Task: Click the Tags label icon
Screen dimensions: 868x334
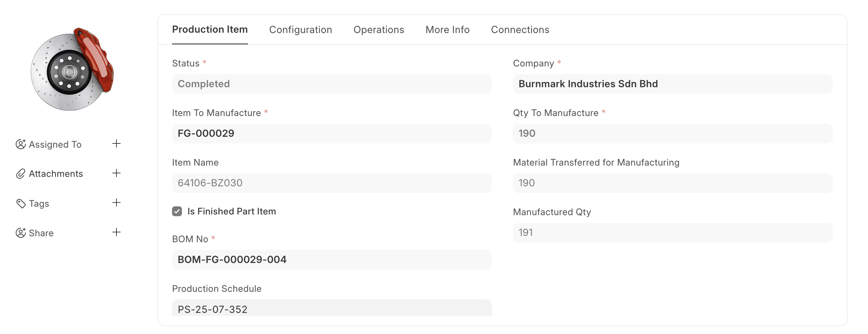Action: (x=21, y=204)
